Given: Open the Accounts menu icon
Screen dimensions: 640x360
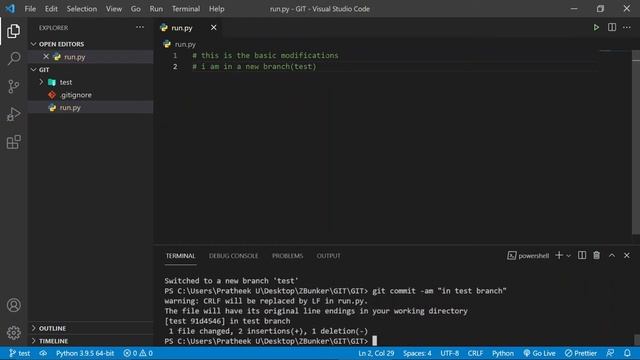Looking at the screenshot, I should pyautogui.click(x=13, y=305).
